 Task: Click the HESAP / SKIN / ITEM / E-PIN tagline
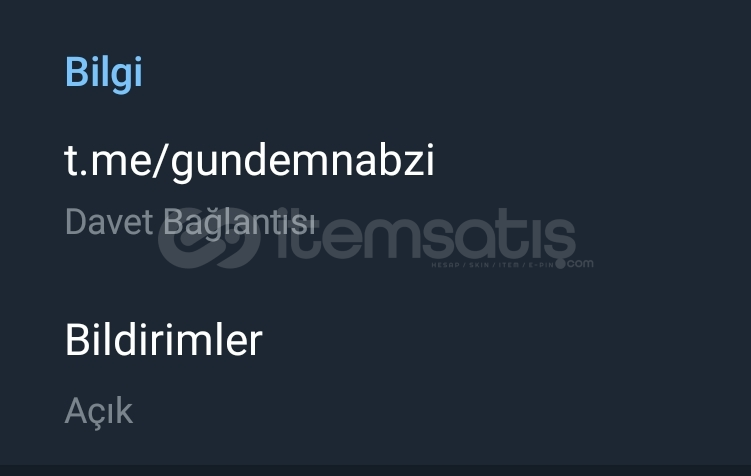point(492,265)
